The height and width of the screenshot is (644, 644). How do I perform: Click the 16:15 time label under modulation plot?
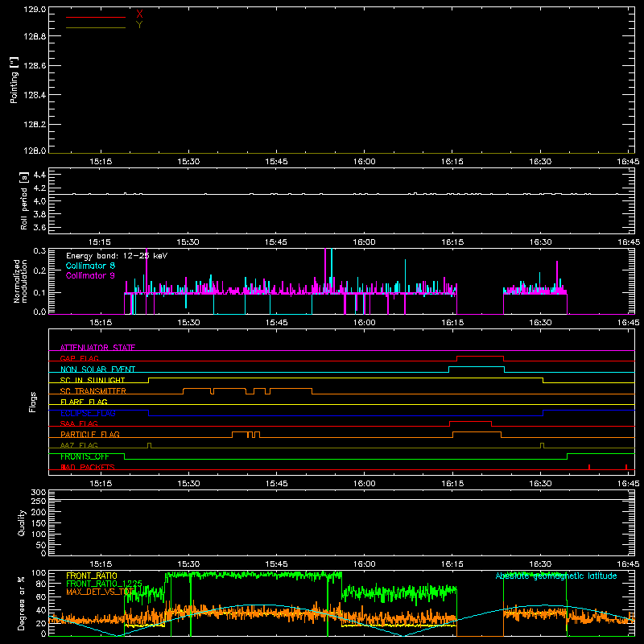[x=452, y=323]
